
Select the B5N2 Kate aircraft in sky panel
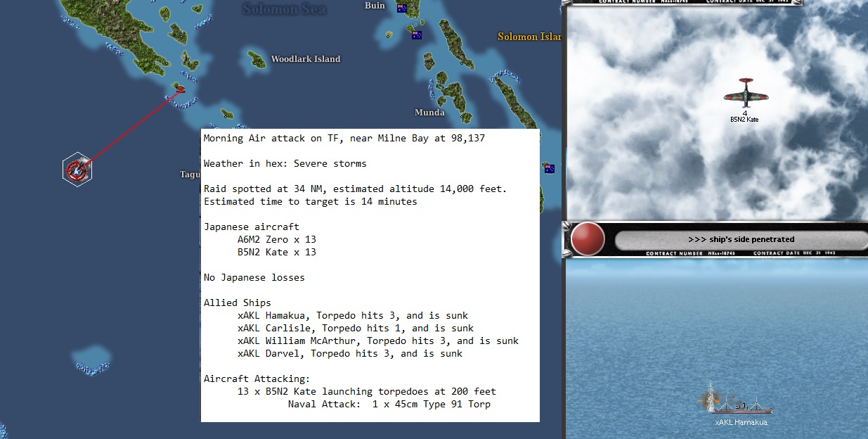click(x=746, y=93)
